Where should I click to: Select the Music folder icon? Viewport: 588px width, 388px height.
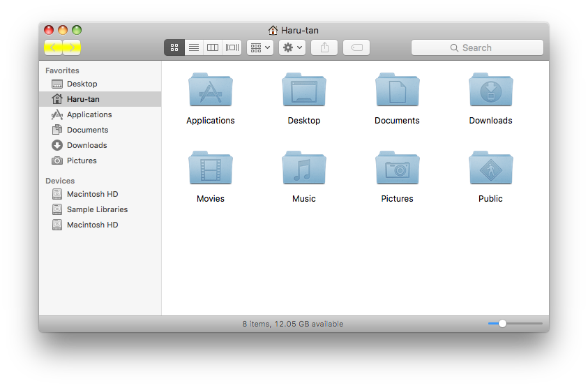[304, 167]
